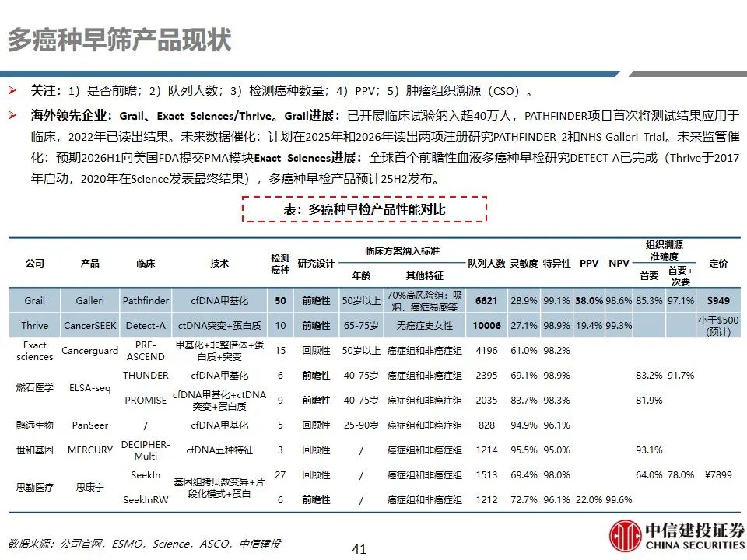Select the Thrive company cell

coord(35,326)
